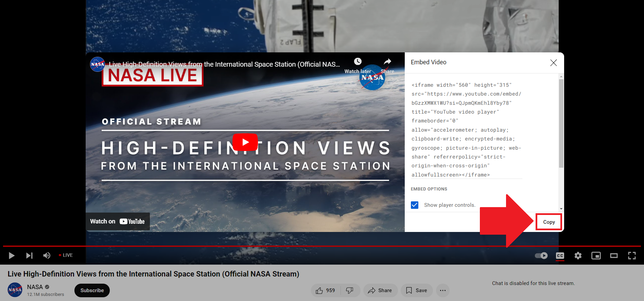Click the preview video title link
Viewport: 644px width, 301px height.
224,64
